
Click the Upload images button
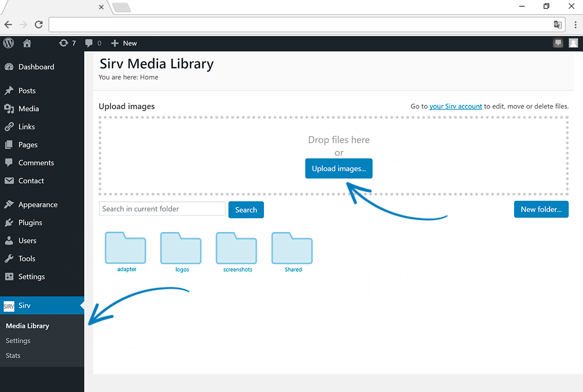pos(339,168)
